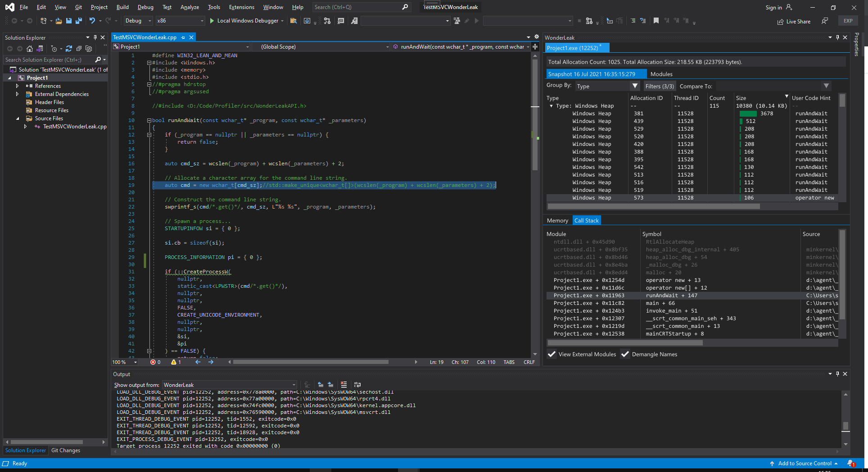Click the Home icon in Solution Explorer
The image size is (868, 472).
pyautogui.click(x=30, y=49)
